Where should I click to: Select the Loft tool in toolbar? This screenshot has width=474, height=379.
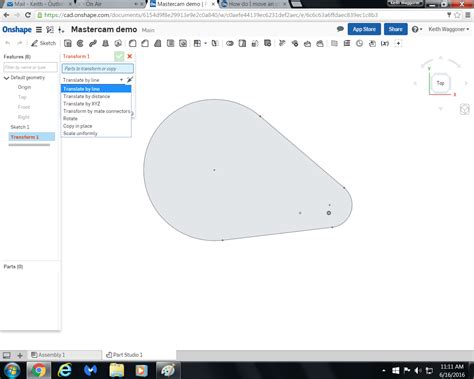[105, 43]
